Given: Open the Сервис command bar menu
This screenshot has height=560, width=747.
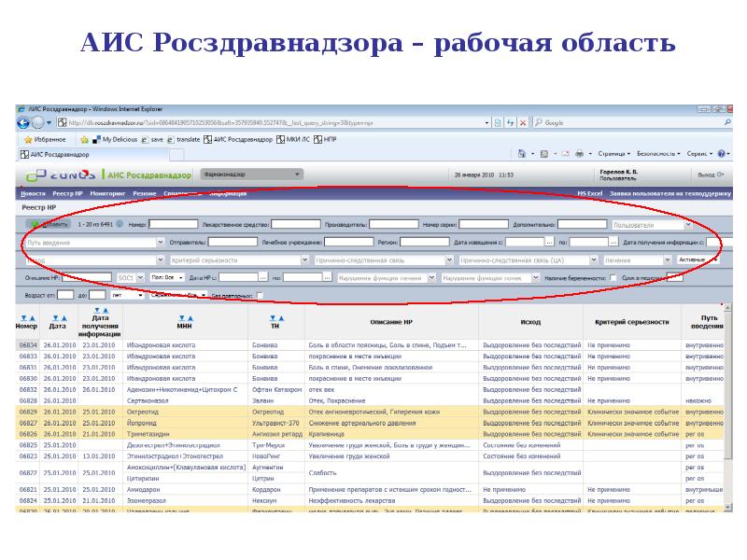Looking at the screenshot, I should pos(699,154).
